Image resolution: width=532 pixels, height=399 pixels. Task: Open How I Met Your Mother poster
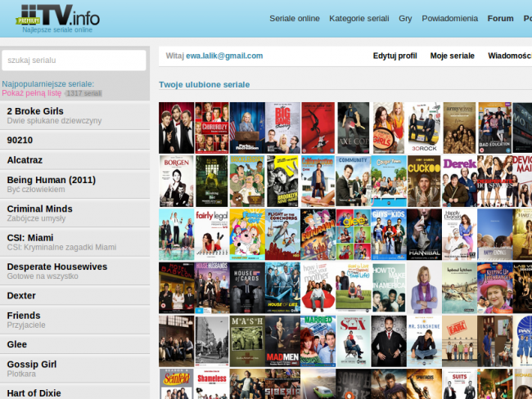tap(318, 288)
